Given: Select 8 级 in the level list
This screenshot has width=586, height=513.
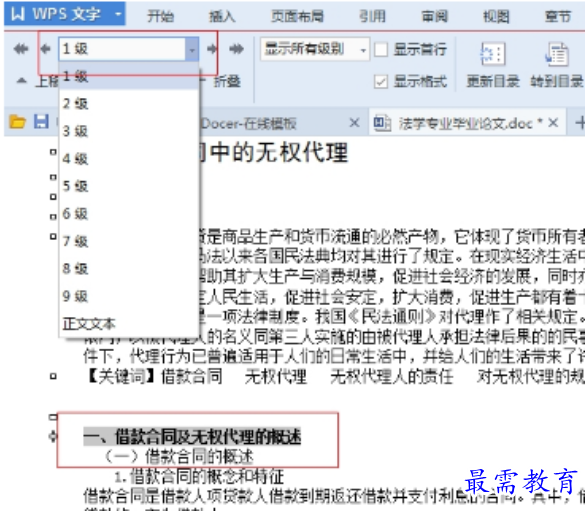Looking at the screenshot, I should coord(129,269).
